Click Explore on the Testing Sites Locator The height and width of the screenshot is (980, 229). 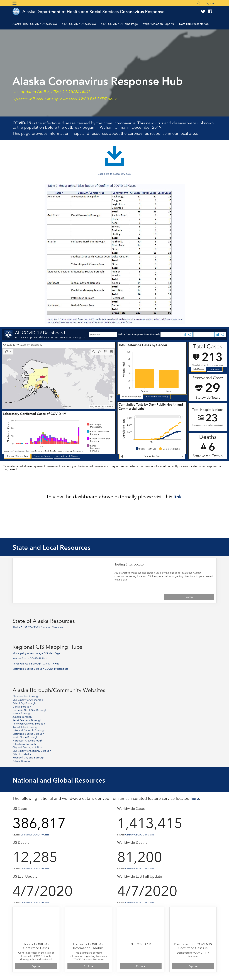[x=189, y=597]
